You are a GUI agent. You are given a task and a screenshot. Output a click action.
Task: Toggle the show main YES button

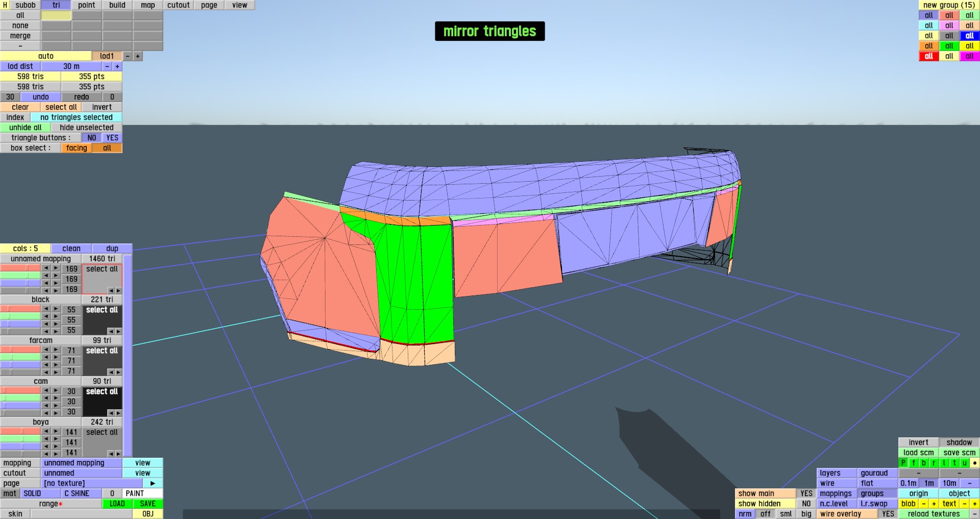806,493
